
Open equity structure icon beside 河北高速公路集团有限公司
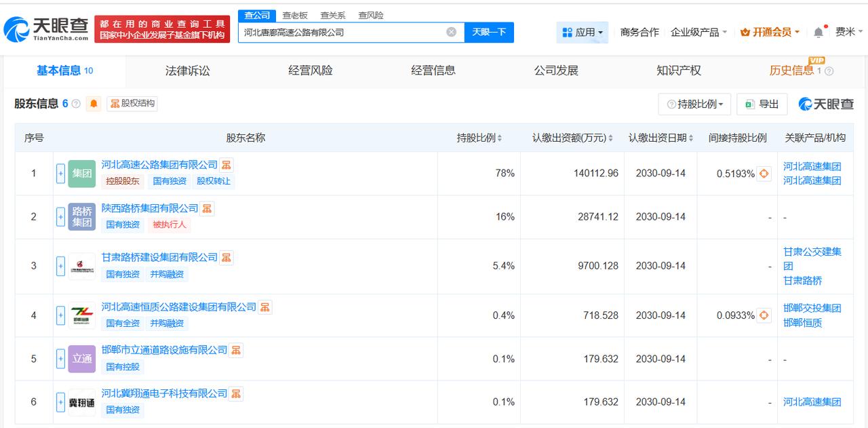226,165
